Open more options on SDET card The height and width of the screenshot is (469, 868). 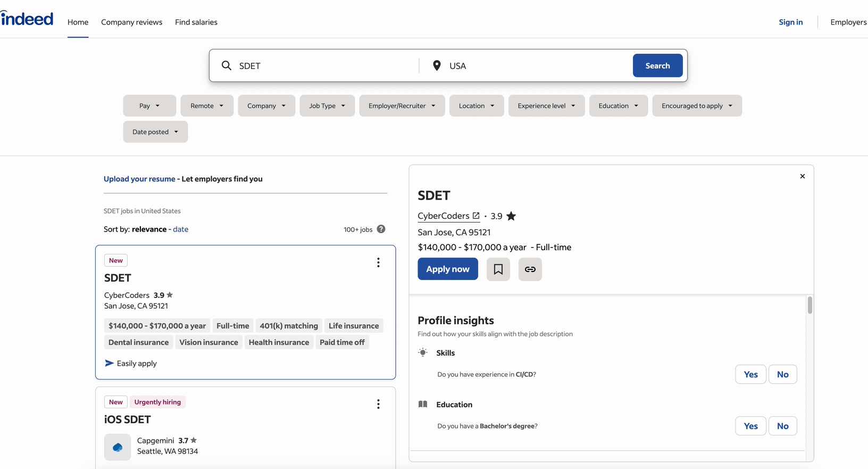click(x=378, y=262)
